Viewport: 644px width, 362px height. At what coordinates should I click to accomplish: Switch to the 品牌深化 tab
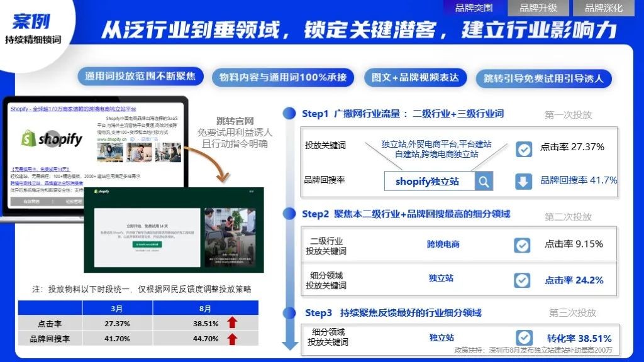603,8
